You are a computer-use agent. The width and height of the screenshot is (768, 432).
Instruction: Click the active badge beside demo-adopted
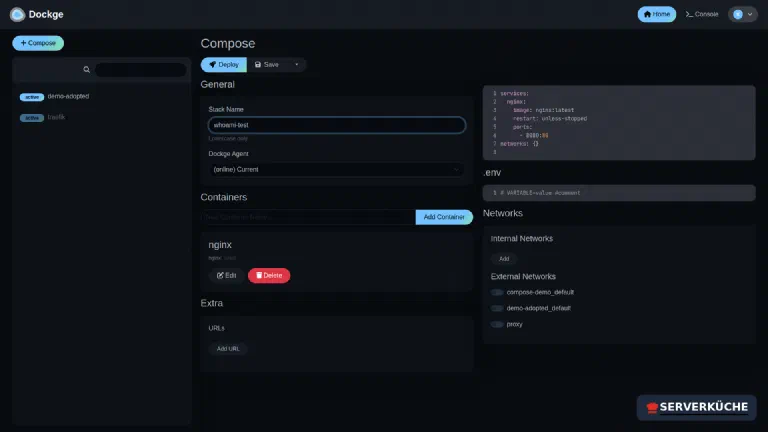32,97
